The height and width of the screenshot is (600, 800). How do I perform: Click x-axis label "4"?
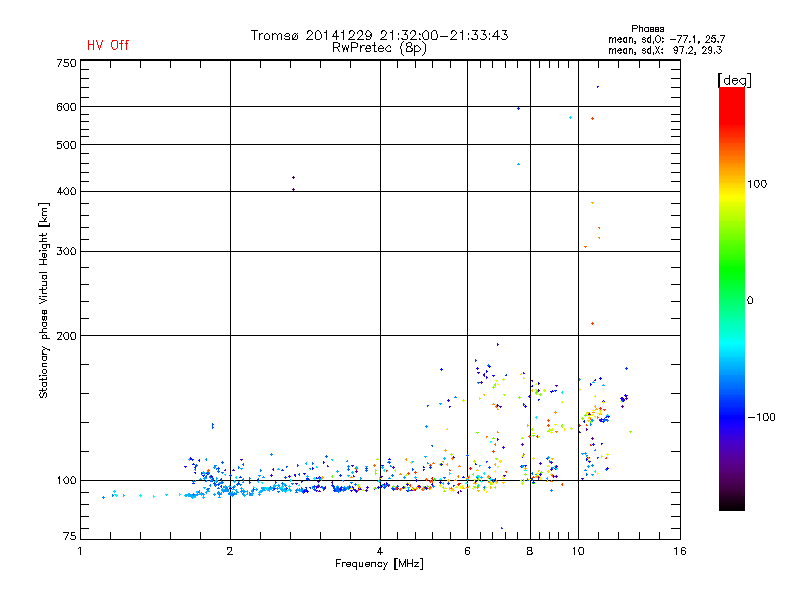pos(380,551)
